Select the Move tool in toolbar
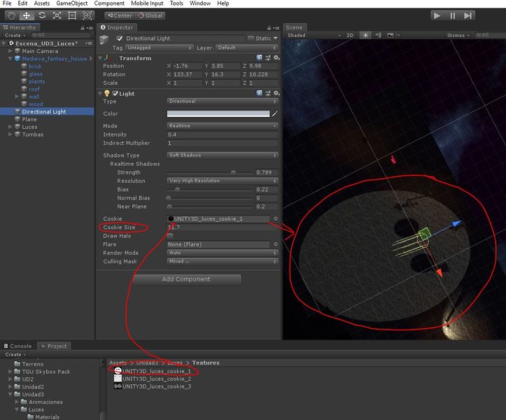Screen dimensions: 506x420 (x=27, y=15)
